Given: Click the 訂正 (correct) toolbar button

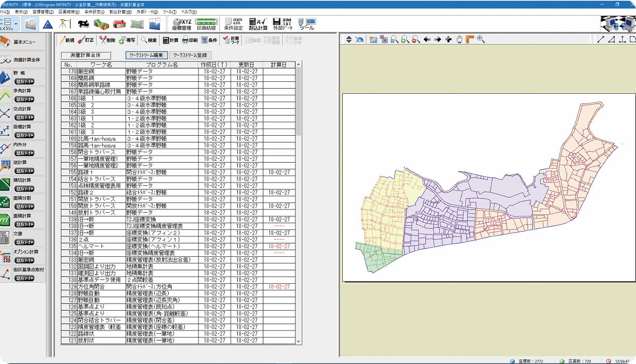Looking at the screenshot, I should point(86,40).
